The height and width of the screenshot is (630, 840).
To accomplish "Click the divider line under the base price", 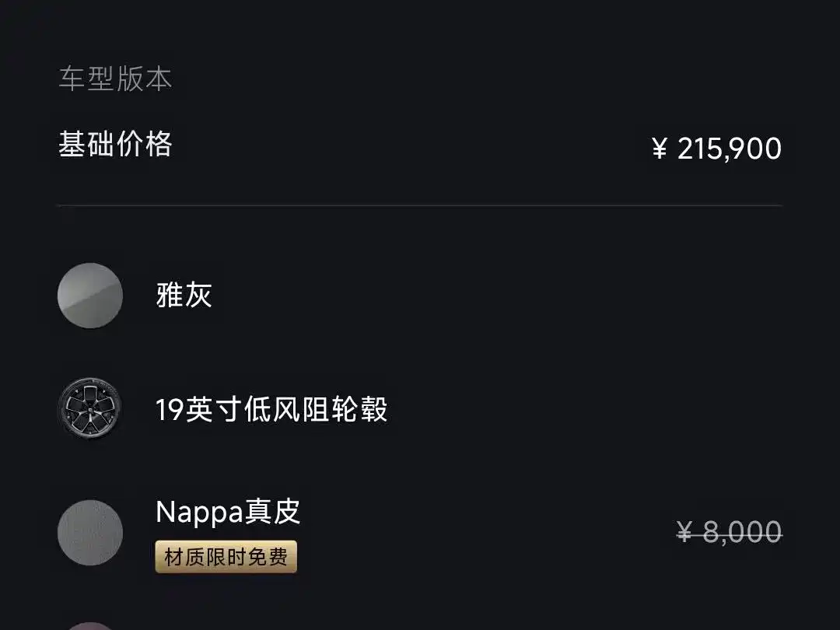I will coord(419,205).
